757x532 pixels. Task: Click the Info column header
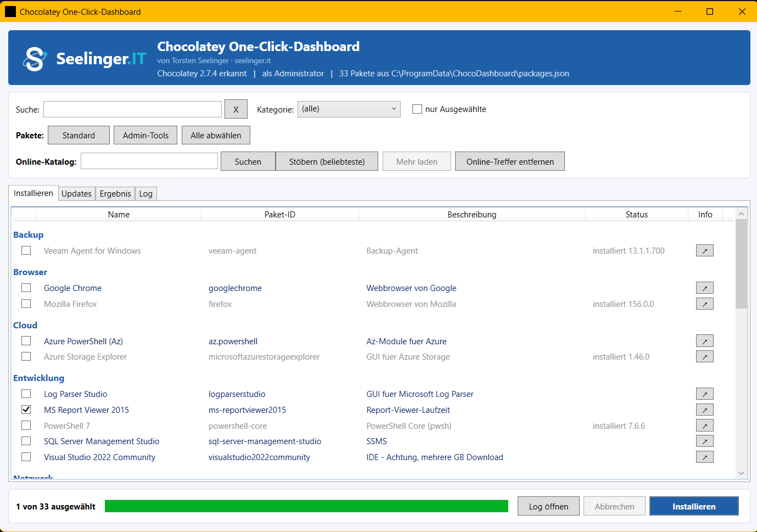click(705, 215)
